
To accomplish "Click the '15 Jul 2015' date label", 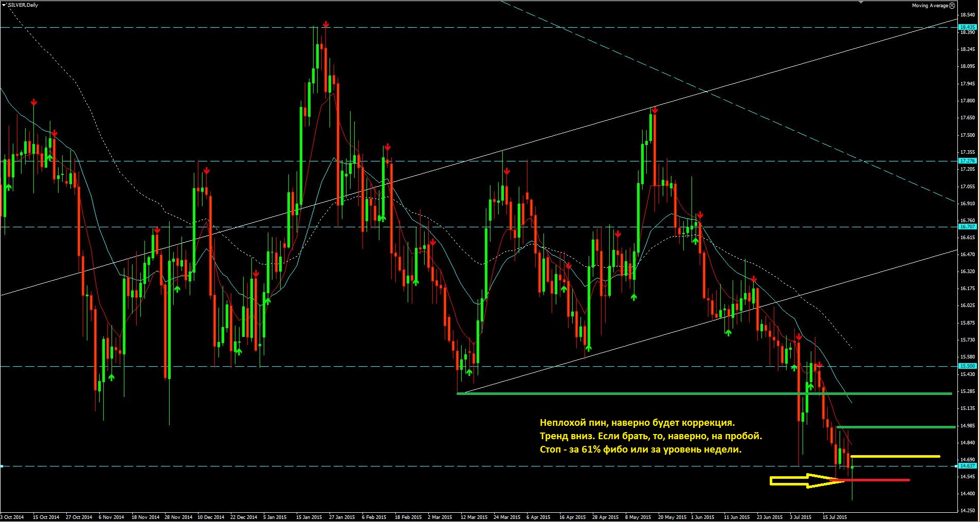I will [x=834, y=517].
